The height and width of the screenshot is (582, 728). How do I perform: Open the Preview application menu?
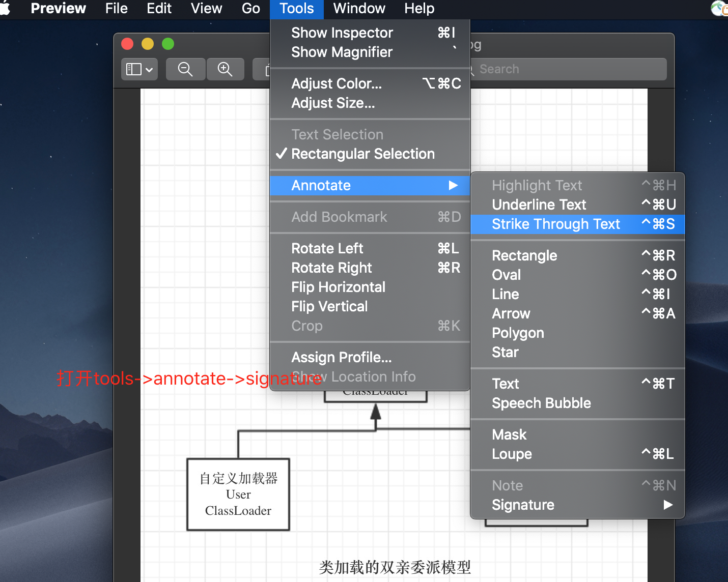[x=58, y=8]
